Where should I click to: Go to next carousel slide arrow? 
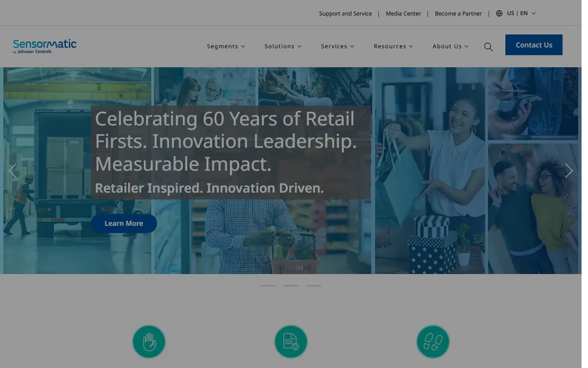point(569,171)
